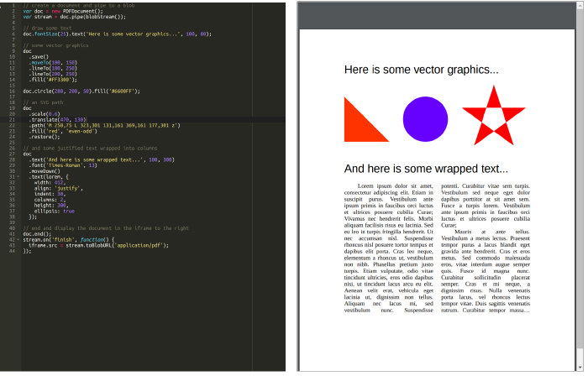
Task: Click the red star in the PDF
Action: [x=494, y=115]
